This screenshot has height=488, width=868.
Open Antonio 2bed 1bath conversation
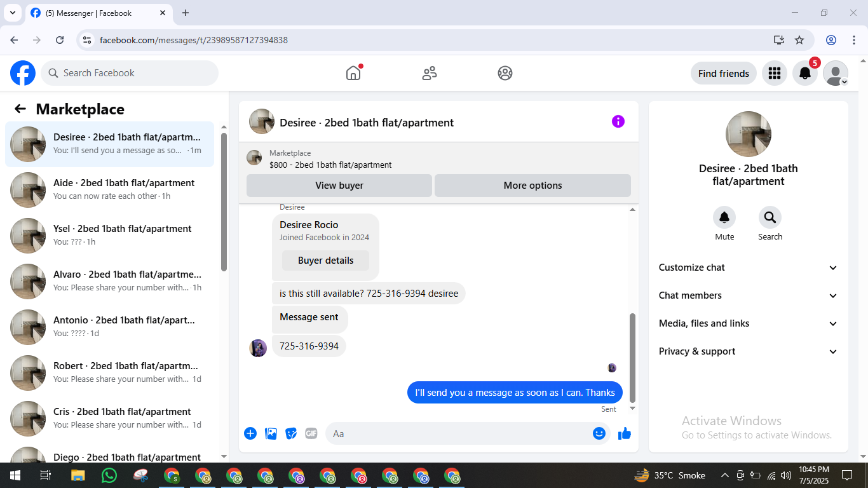pyautogui.click(x=109, y=327)
